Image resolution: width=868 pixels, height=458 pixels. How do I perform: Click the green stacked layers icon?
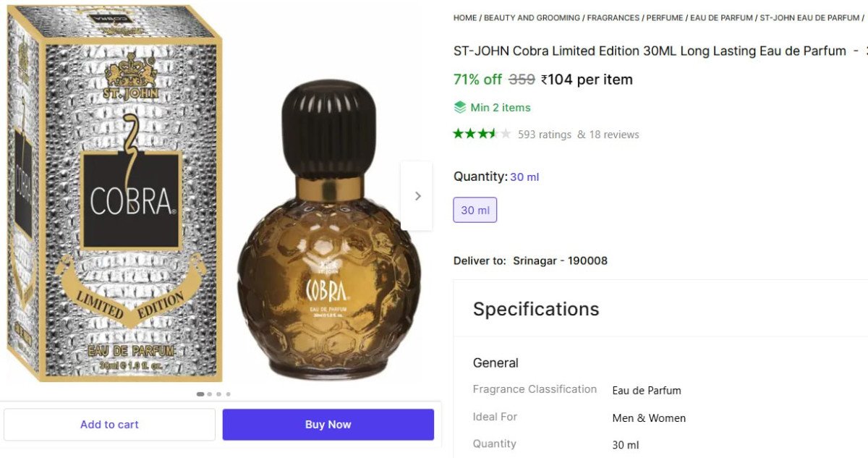coord(460,107)
